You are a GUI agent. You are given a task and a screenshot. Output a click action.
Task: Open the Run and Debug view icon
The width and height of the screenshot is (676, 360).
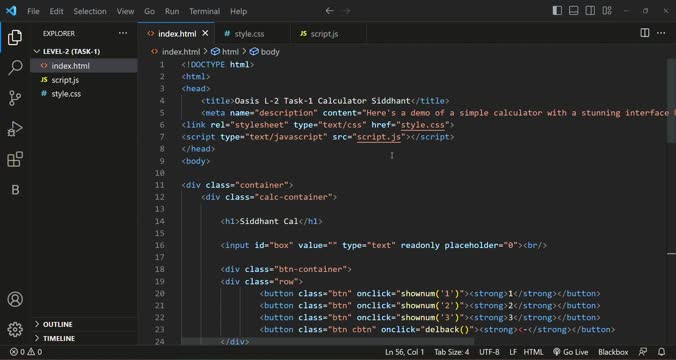15,129
